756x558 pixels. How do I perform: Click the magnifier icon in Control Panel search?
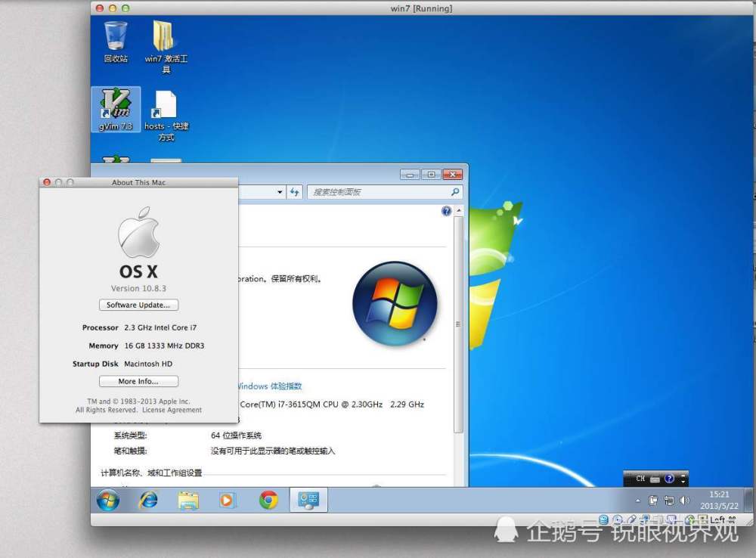(454, 192)
